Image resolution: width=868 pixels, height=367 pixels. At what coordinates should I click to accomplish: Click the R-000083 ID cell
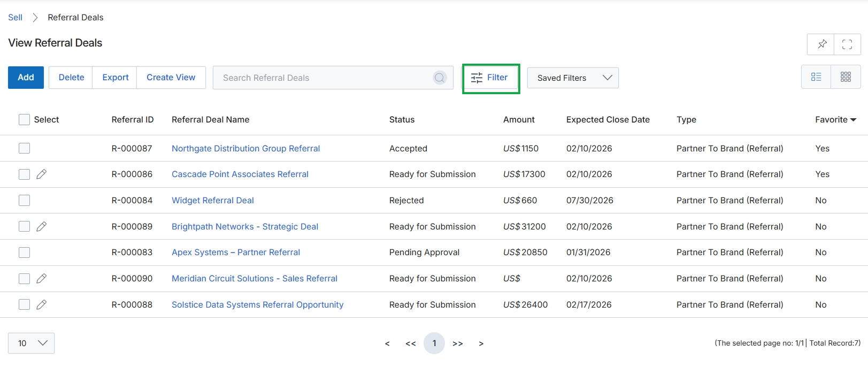tap(132, 253)
